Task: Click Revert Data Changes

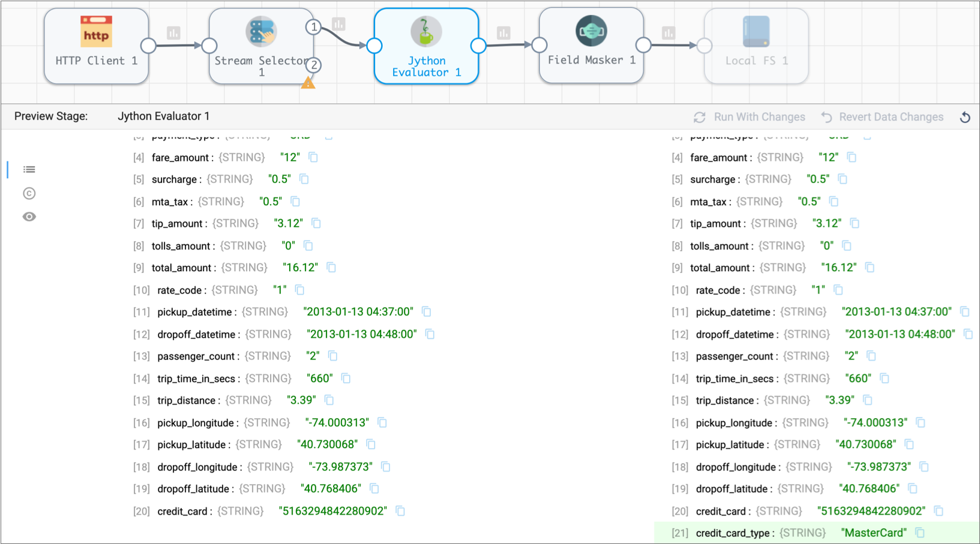Action: (882, 117)
